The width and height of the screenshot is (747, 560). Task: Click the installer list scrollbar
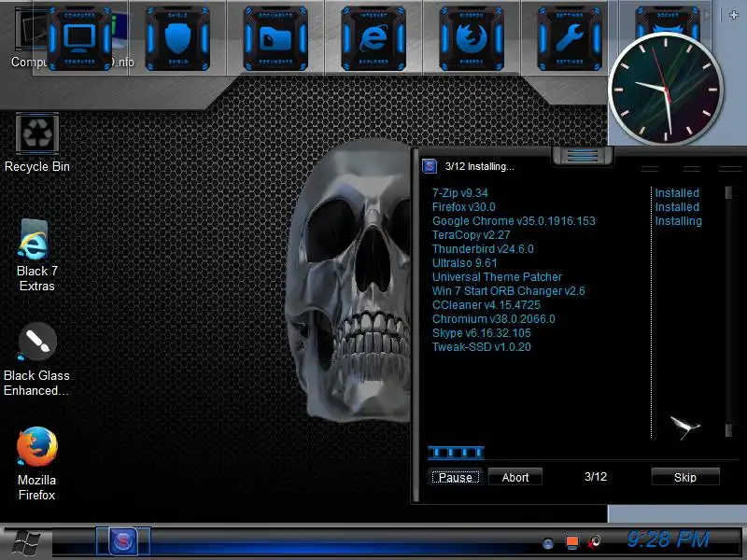(x=728, y=312)
